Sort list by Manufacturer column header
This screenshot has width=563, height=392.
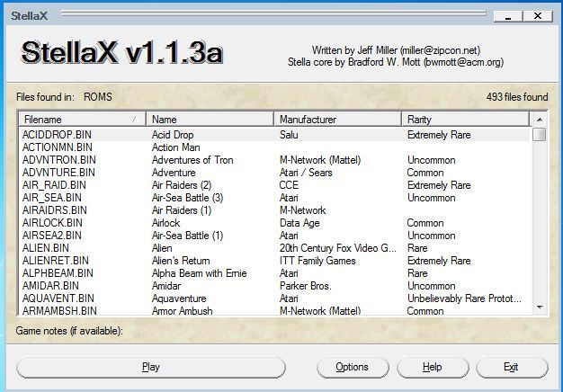pos(337,119)
